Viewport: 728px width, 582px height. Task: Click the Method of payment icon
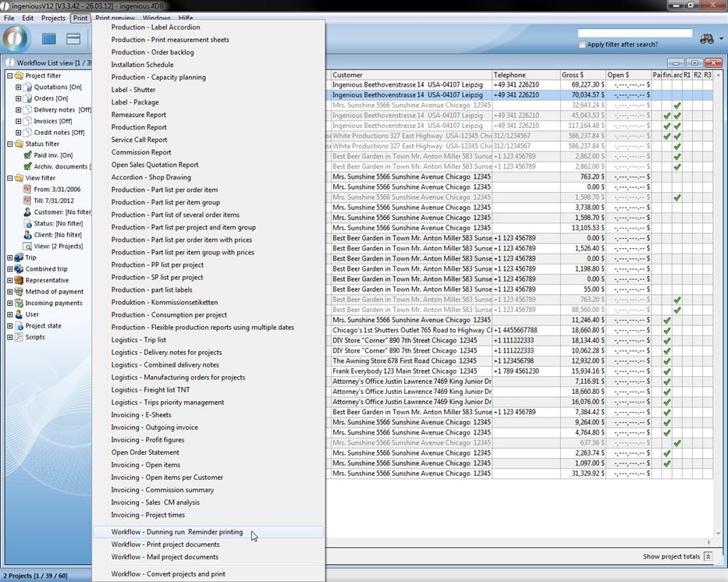[x=19, y=292]
